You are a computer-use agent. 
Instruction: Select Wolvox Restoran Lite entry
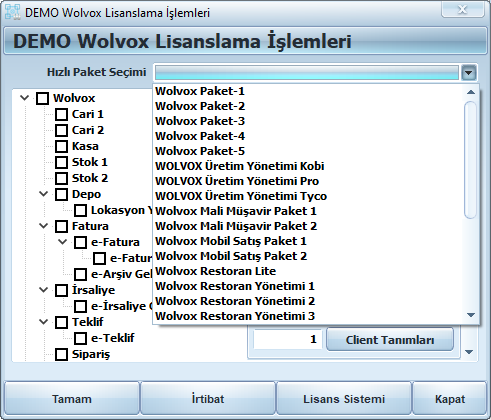(216, 271)
